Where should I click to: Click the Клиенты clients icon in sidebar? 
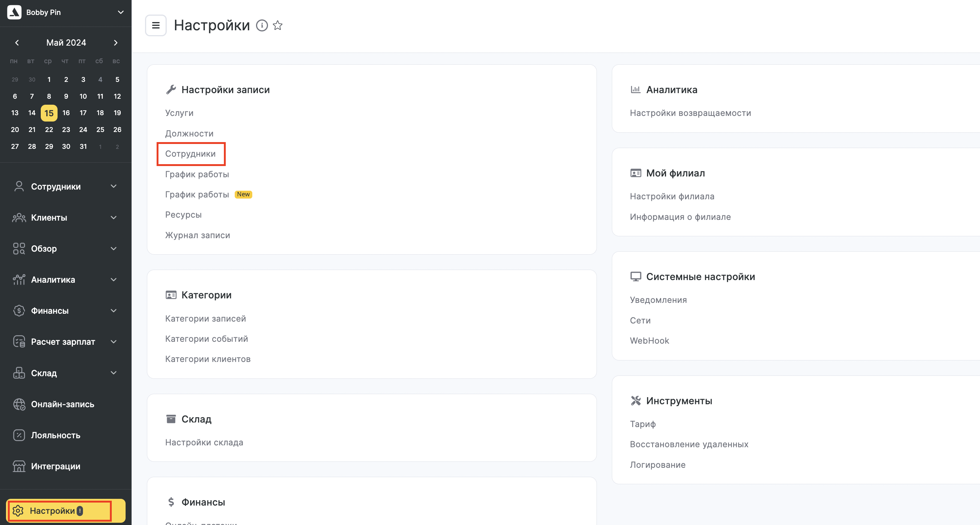(18, 217)
